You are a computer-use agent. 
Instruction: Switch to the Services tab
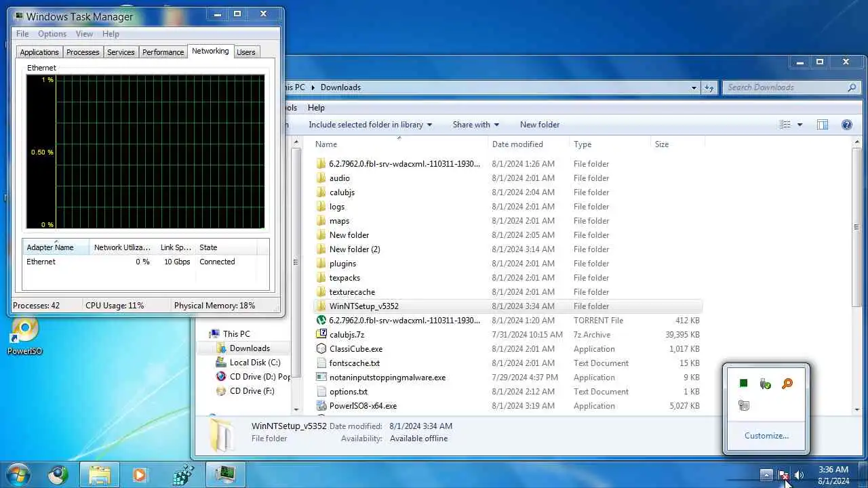coord(121,52)
